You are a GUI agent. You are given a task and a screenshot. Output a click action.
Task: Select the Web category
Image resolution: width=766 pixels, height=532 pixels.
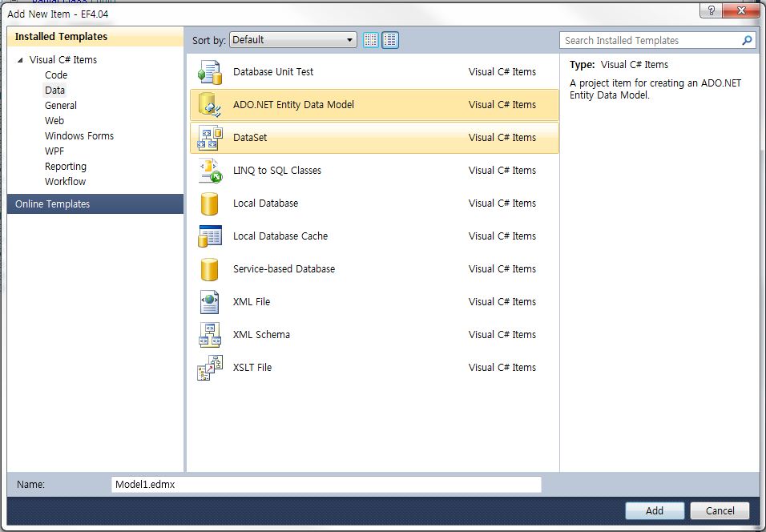coord(54,120)
